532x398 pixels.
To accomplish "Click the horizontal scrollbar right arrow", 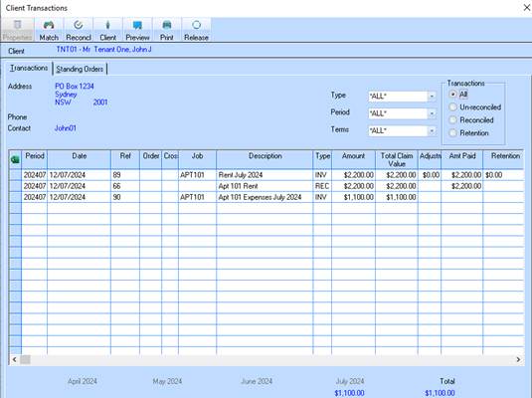I will 518,359.
